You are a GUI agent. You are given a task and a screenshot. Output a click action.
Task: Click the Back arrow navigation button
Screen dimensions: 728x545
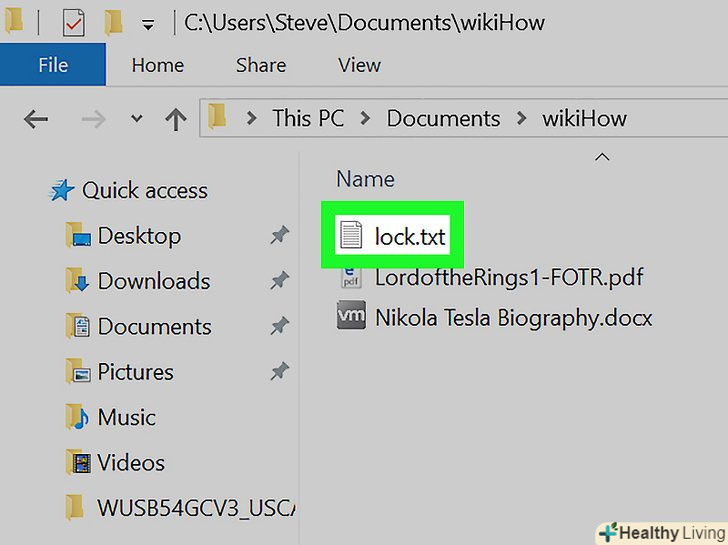36,119
